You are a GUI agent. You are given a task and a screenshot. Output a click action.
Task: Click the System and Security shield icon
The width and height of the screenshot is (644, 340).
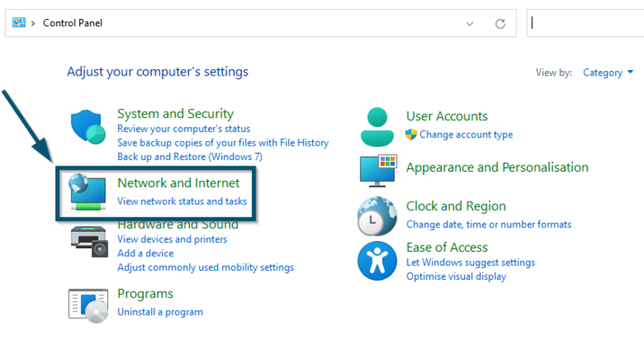(88, 127)
